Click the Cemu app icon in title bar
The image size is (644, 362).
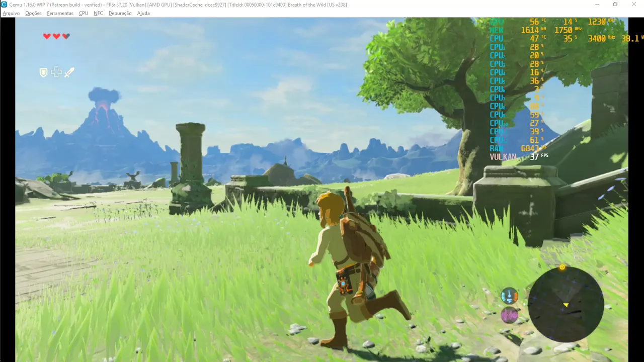click(x=4, y=5)
